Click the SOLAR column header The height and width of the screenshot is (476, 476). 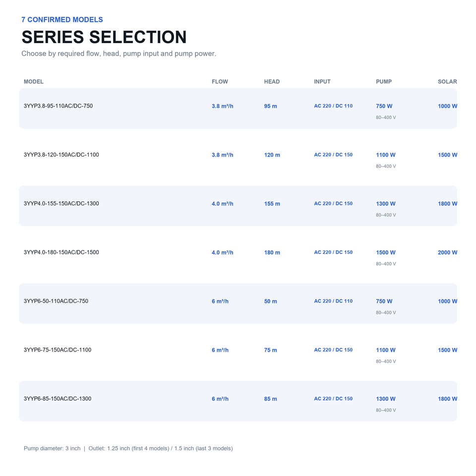point(447,82)
